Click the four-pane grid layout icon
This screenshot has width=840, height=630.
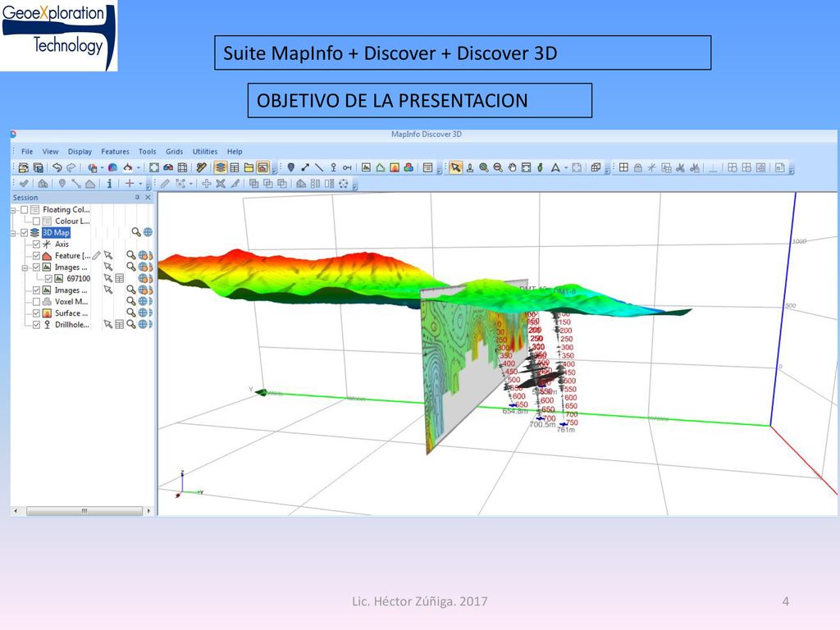623,167
